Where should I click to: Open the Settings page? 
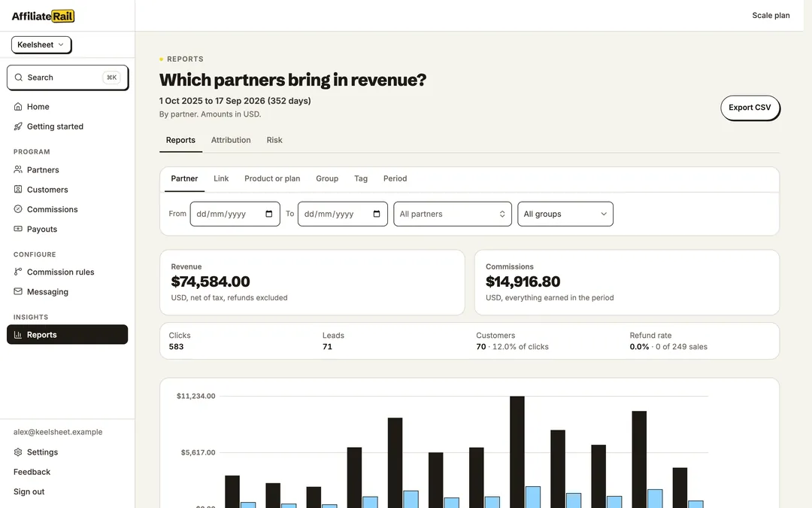click(68, 452)
